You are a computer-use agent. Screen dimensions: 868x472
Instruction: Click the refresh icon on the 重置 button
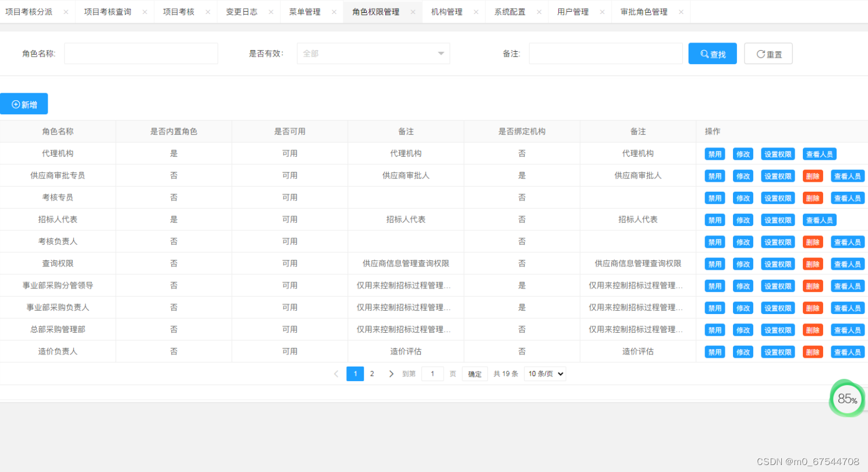[760, 53]
